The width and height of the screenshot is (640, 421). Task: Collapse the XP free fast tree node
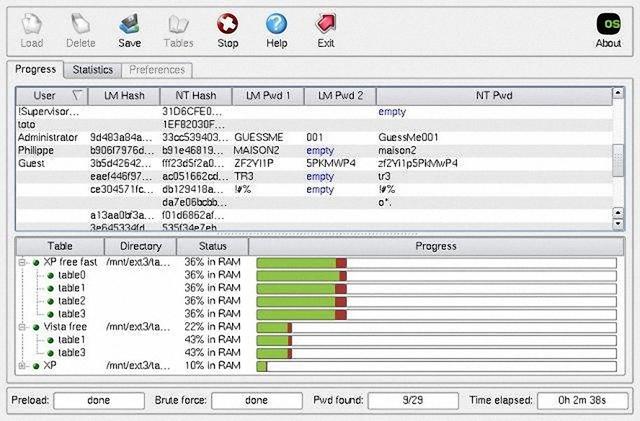22,262
